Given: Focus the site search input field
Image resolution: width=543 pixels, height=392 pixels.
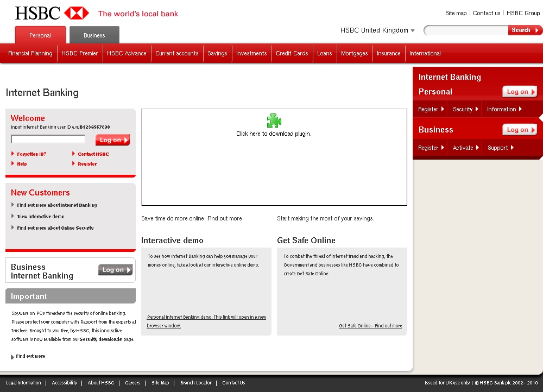Looking at the screenshot, I should coord(466,30).
